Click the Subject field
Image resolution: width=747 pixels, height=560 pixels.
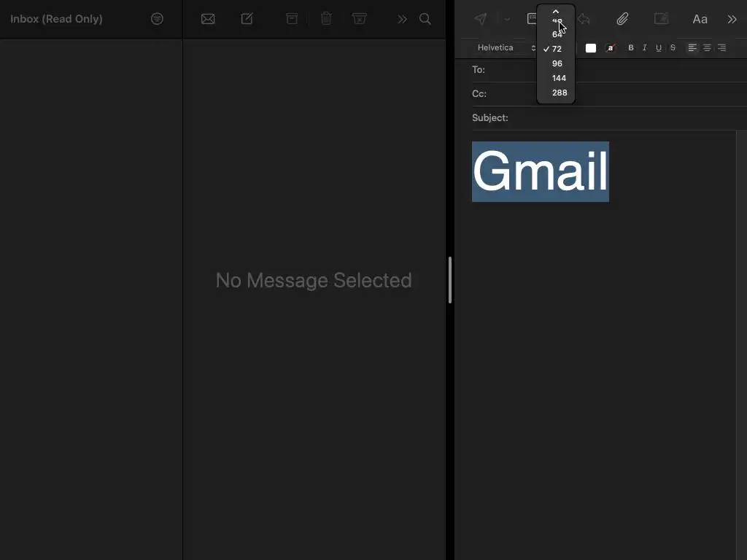[x=609, y=117]
